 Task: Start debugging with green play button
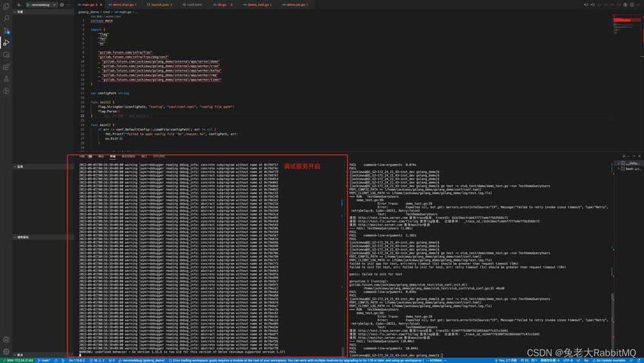(28, 5)
